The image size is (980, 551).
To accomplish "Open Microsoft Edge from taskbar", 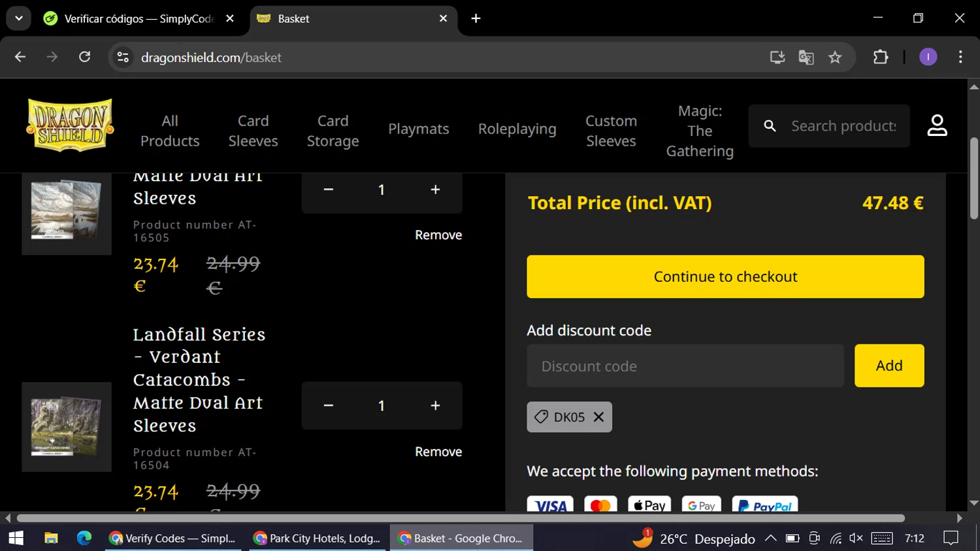I will pyautogui.click(x=84, y=538).
